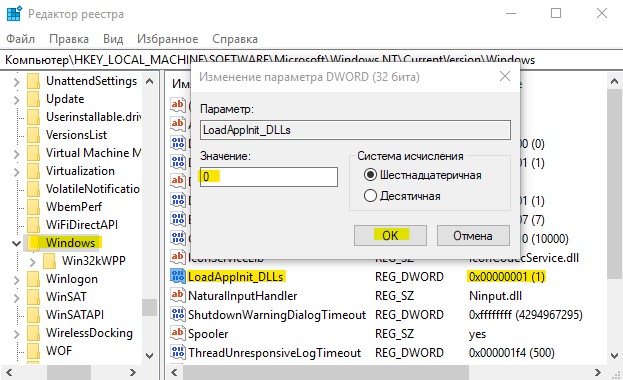Click the Registry Editor app icon in title bar

pyautogui.click(x=14, y=14)
